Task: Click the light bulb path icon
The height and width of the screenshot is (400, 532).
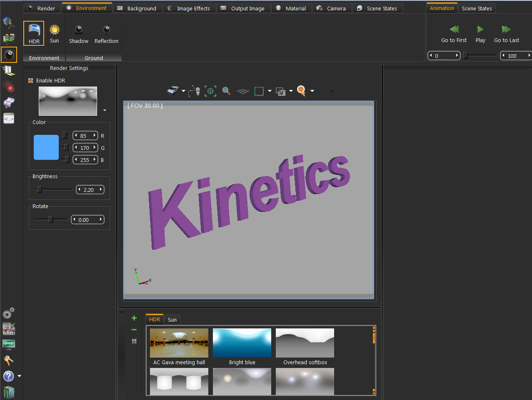Action: [x=194, y=91]
